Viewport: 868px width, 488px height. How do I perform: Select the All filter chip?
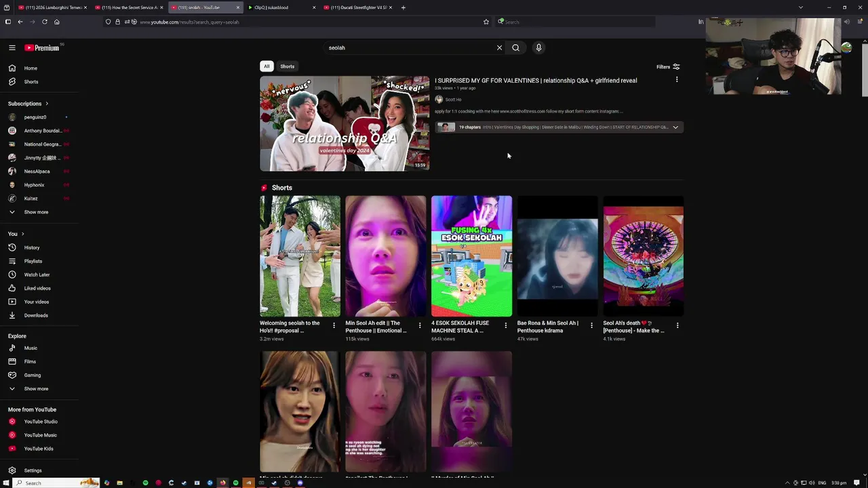[x=267, y=66]
